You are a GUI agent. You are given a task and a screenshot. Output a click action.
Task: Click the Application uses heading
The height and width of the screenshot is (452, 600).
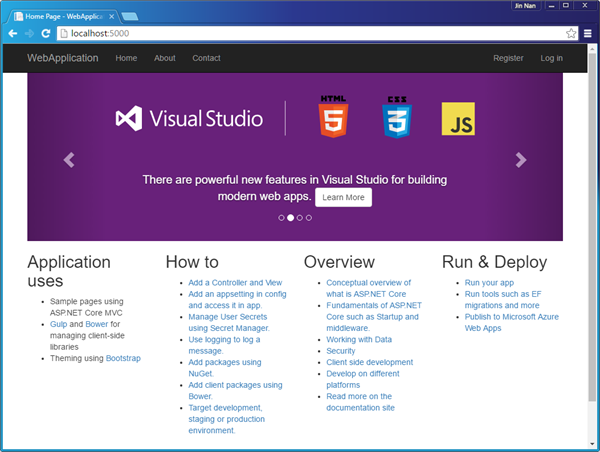click(69, 271)
